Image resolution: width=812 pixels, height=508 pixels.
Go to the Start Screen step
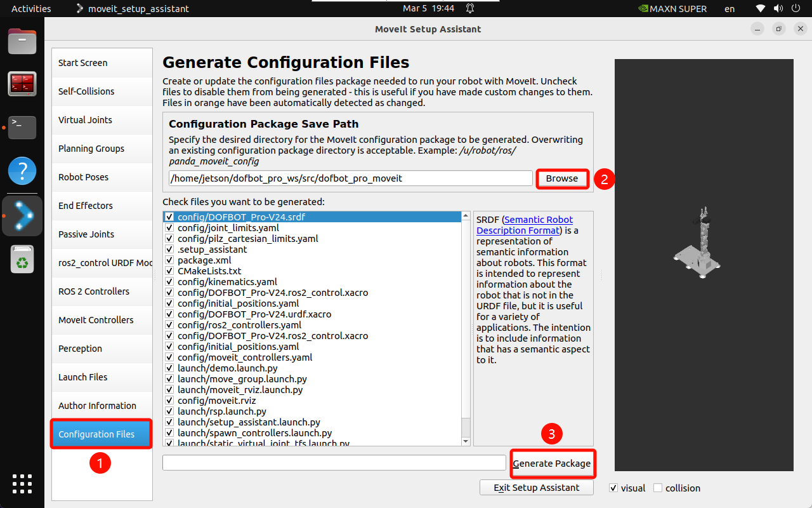[x=102, y=63]
